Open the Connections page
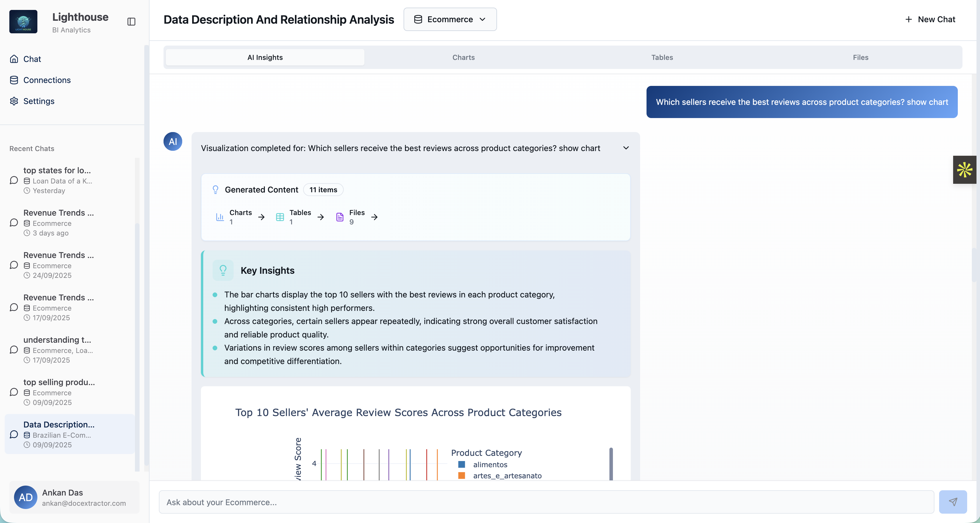 click(x=47, y=80)
